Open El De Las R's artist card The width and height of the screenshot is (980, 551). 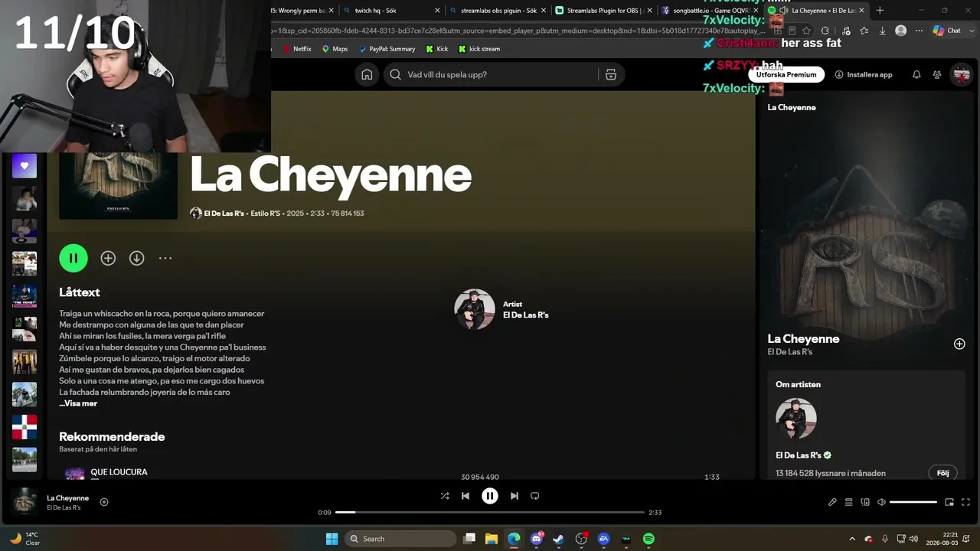tap(501, 309)
